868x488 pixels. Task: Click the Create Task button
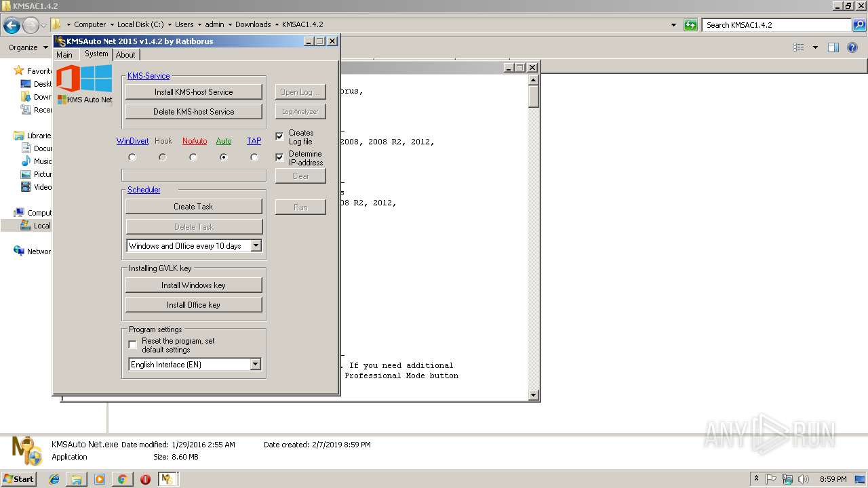coord(194,207)
